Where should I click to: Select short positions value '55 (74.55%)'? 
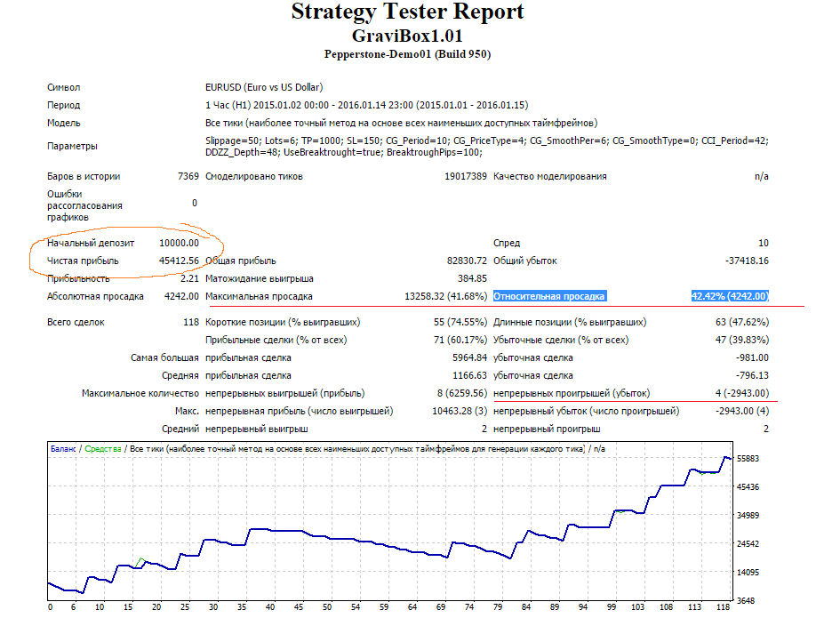pyautogui.click(x=460, y=322)
